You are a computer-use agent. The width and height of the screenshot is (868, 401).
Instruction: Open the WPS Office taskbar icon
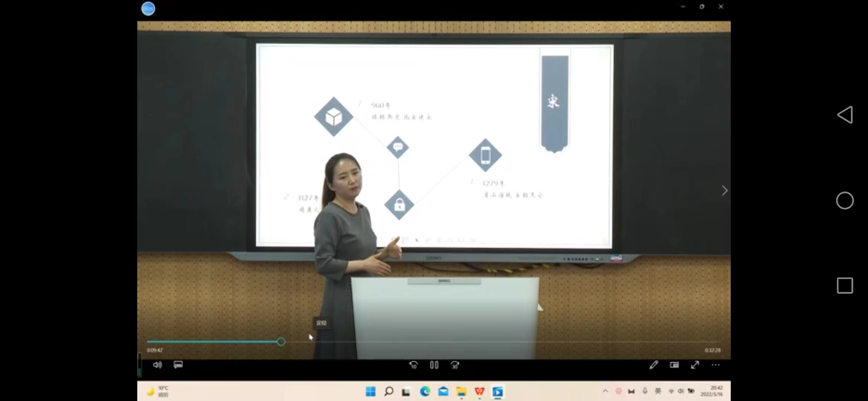pyautogui.click(x=480, y=391)
